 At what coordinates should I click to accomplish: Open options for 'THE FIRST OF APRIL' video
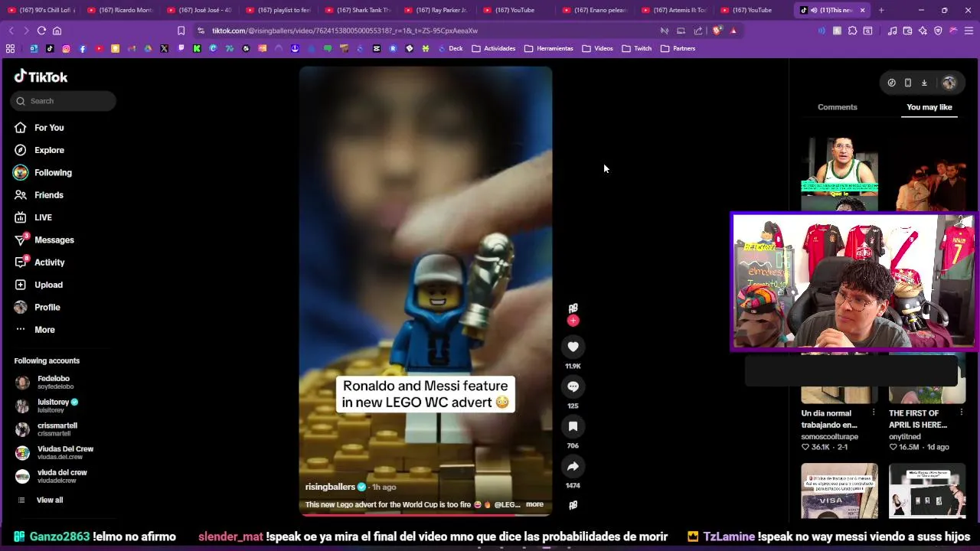pos(962,412)
